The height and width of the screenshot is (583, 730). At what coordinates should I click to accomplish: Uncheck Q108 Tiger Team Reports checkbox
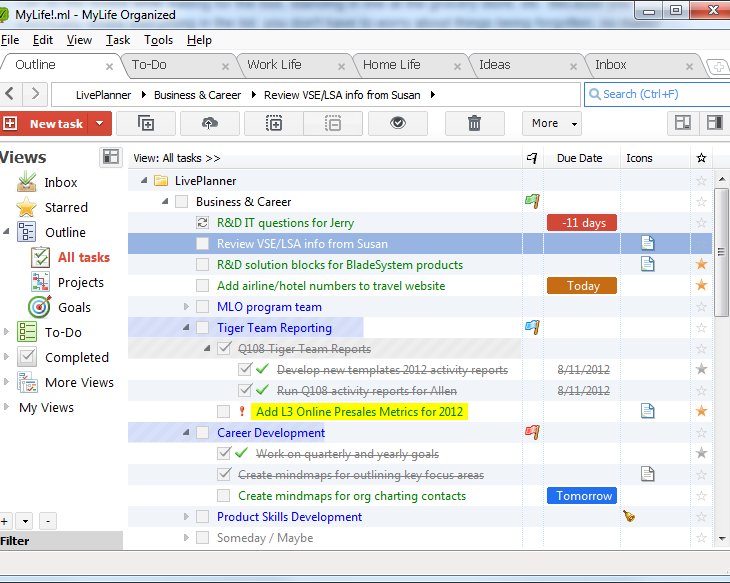coord(224,348)
